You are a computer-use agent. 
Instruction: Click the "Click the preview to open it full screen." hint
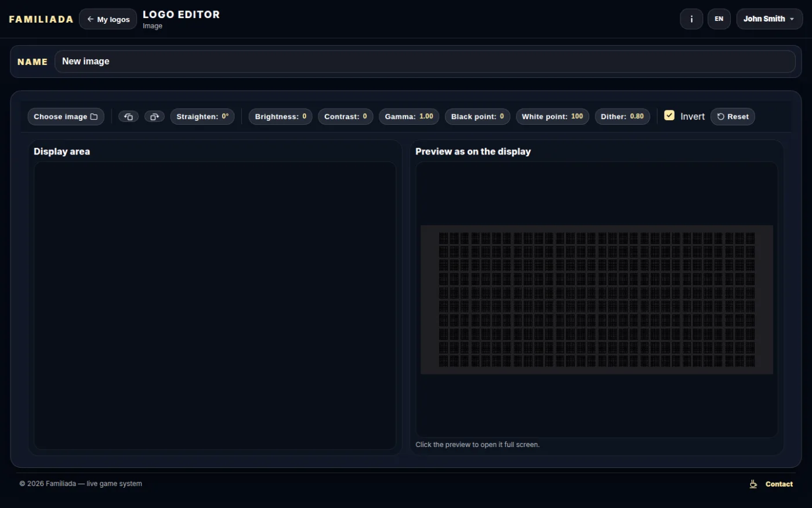(477, 445)
